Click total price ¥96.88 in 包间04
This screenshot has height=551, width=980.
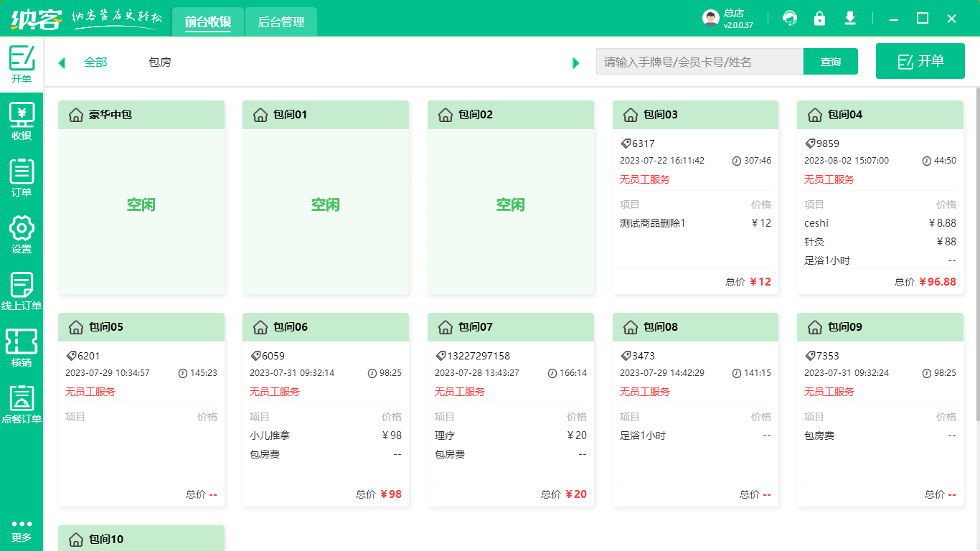pyautogui.click(x=938, y=282)
